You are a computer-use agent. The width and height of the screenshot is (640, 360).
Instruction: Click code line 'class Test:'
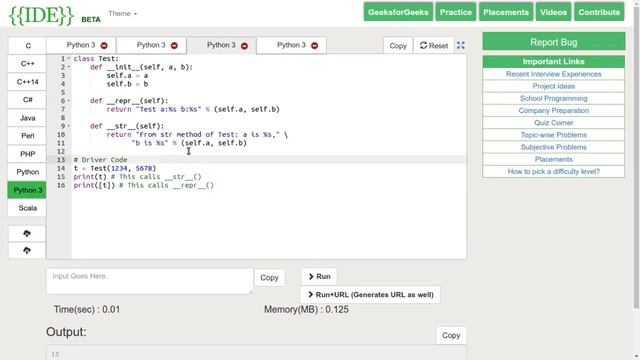point(96,58)
